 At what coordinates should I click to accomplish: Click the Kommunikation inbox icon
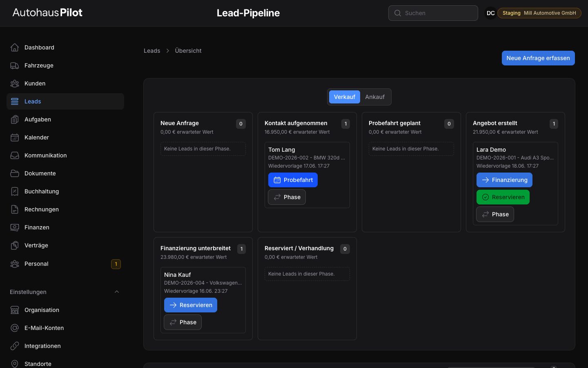click(15, 155)
